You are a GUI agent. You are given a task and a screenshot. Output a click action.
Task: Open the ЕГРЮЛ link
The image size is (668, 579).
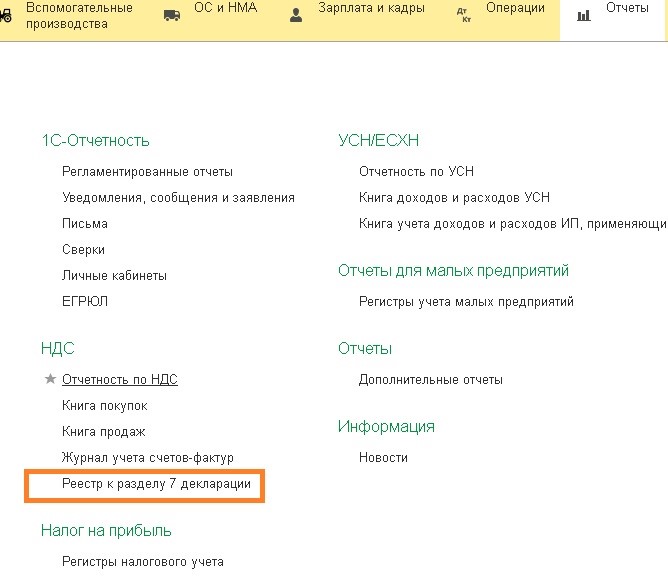click(x=85, y=301)
